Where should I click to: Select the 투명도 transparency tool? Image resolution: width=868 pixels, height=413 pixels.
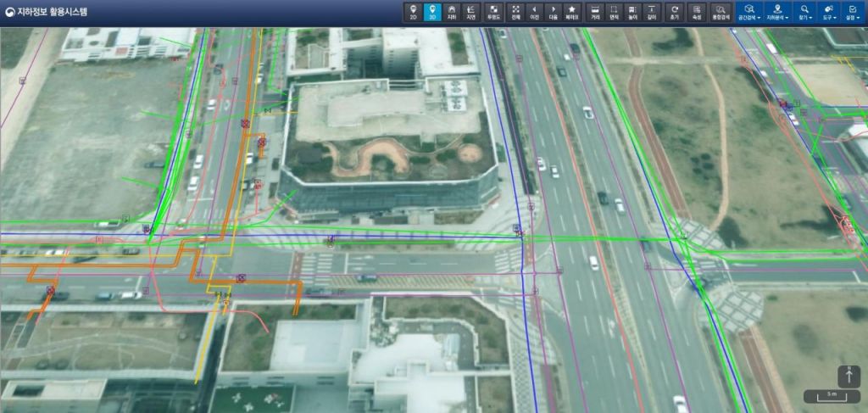click(x=493, y=12)
